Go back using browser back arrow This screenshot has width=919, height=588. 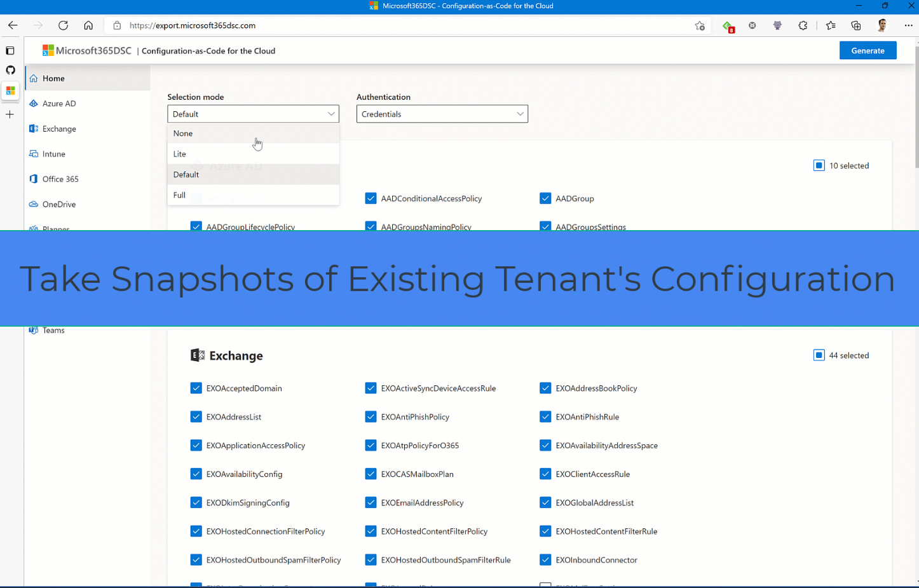(13, 25)
